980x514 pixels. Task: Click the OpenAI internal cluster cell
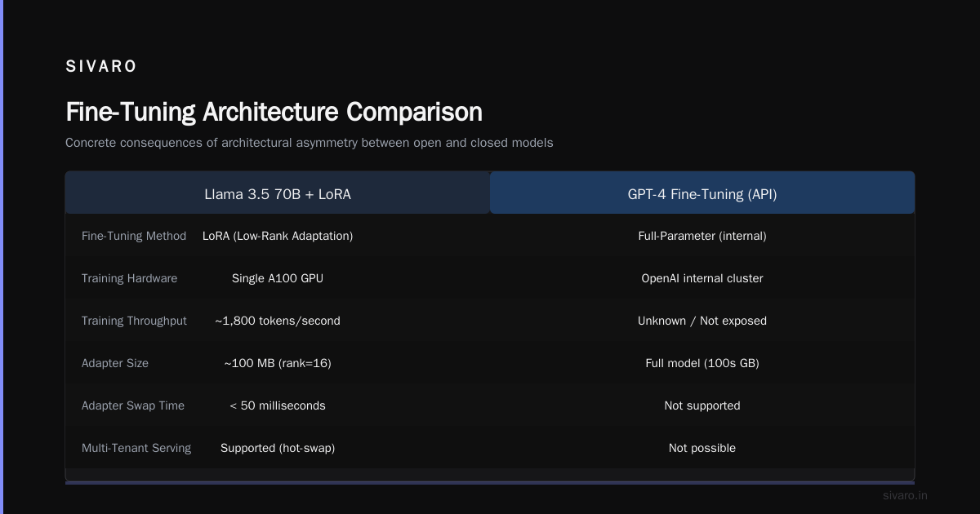pos(702,278)
